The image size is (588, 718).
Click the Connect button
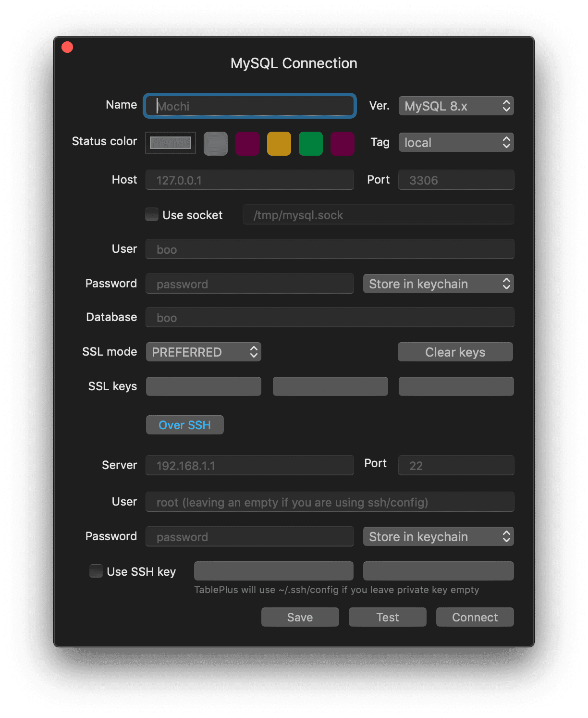[x=475, y=617]
